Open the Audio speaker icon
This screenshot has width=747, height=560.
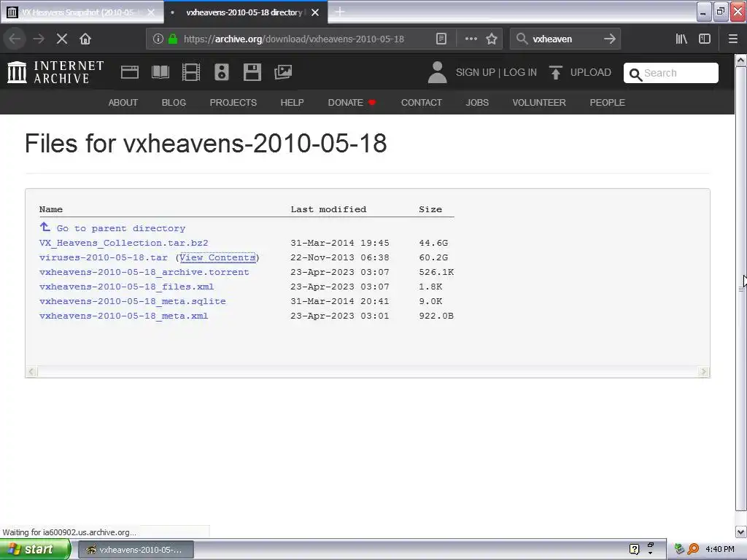pos(222,72)
